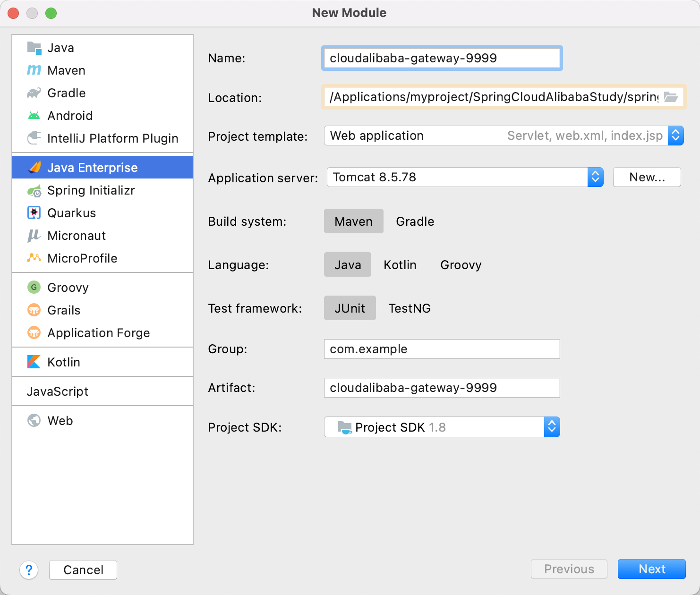Click the Java Enterprise icon
Image resolution: width=700 pixels, height=595 pixels.
coord(34,168)
